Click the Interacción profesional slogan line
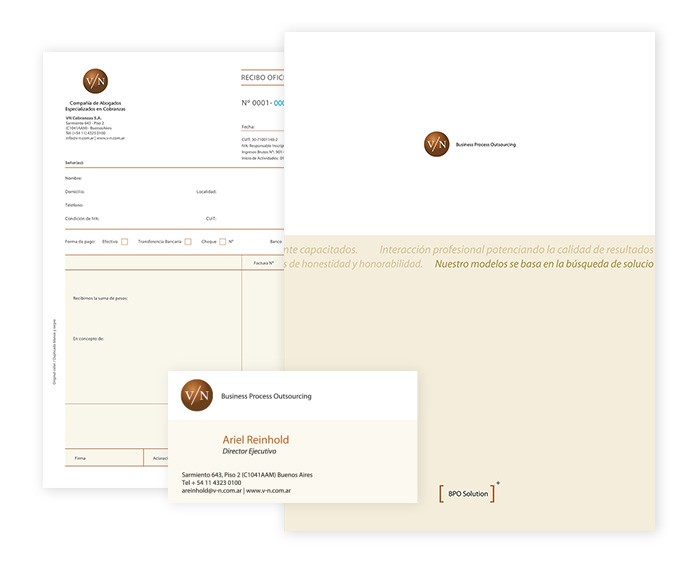The height and width of the screenshot is (563, 696). coord(517,250)
